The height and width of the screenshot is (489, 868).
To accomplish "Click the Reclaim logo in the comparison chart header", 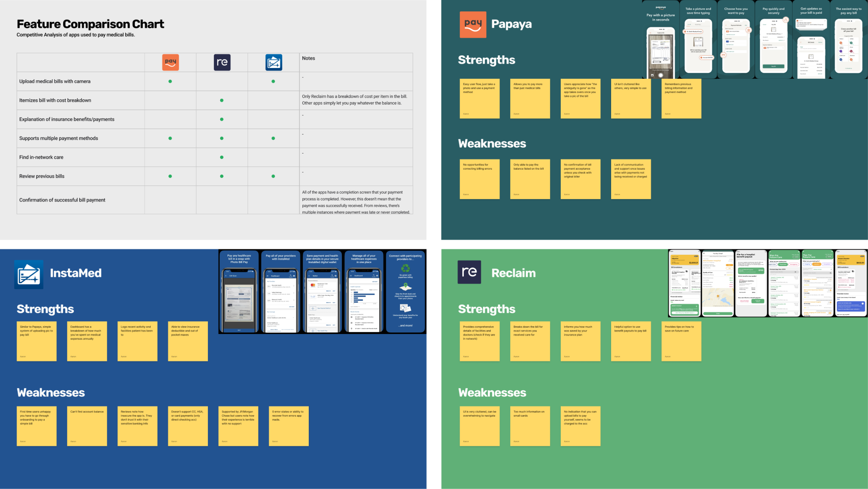I will 222,62.
